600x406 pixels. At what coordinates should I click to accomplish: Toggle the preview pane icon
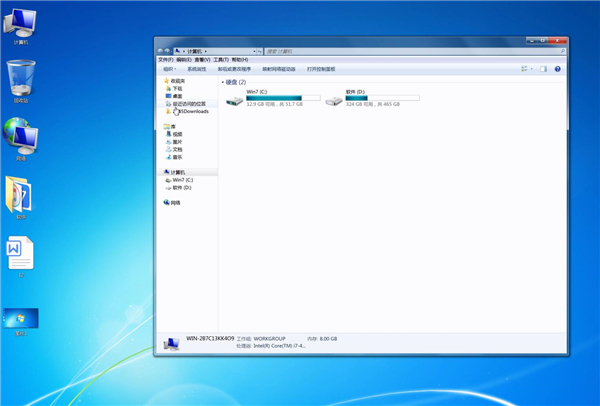click(543, 69)
